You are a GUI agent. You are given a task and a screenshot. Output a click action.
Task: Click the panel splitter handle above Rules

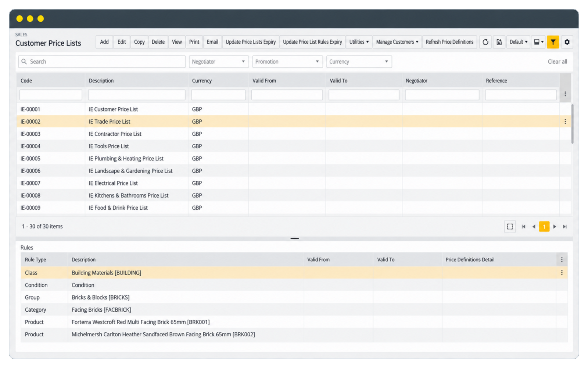coord(294,238)
